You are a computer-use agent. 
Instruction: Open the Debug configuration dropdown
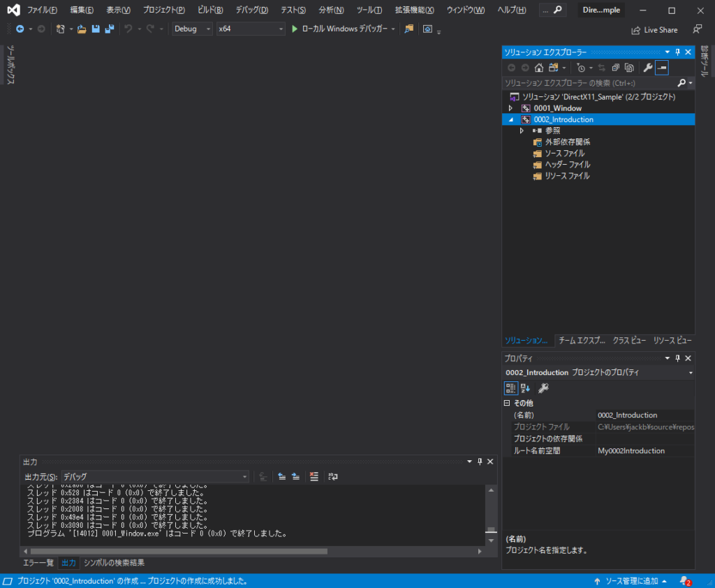click(x=207, y=29)
